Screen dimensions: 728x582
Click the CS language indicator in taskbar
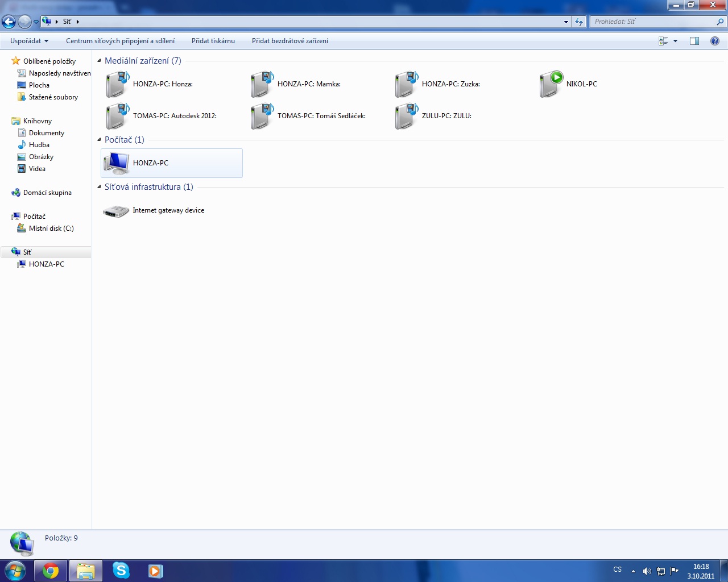coord(618,569)
